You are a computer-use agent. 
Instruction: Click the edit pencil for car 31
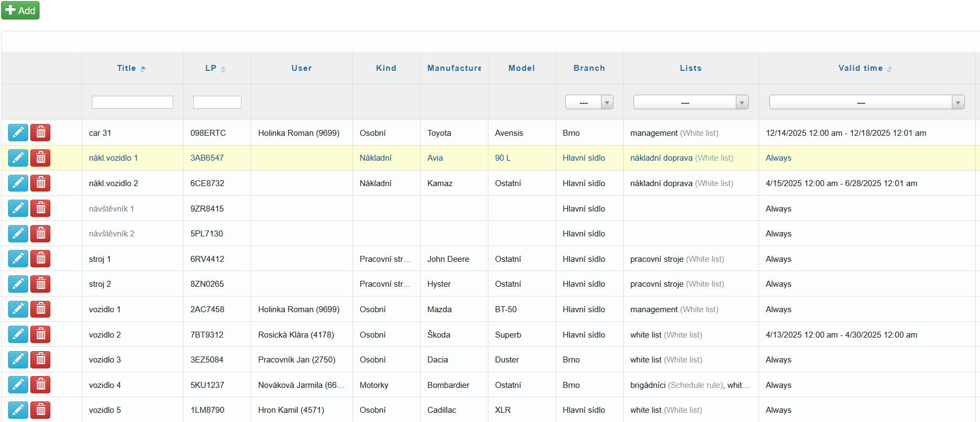click(x=18, y=133)
